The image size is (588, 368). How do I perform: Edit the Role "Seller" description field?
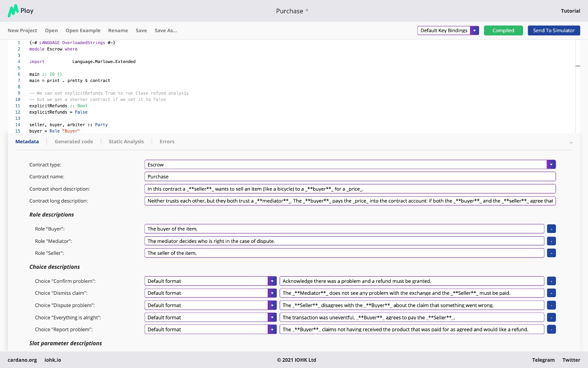344,253
